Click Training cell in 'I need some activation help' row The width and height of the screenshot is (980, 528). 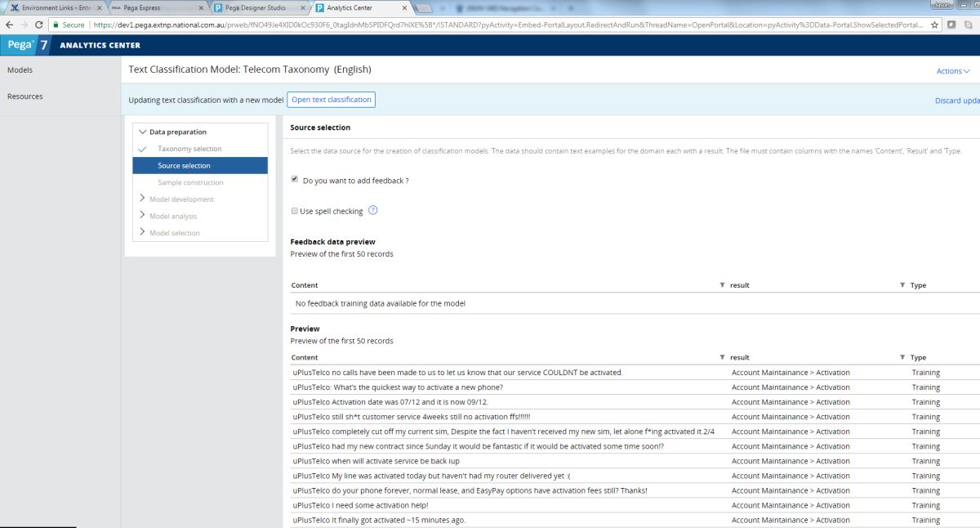(925, 505)
